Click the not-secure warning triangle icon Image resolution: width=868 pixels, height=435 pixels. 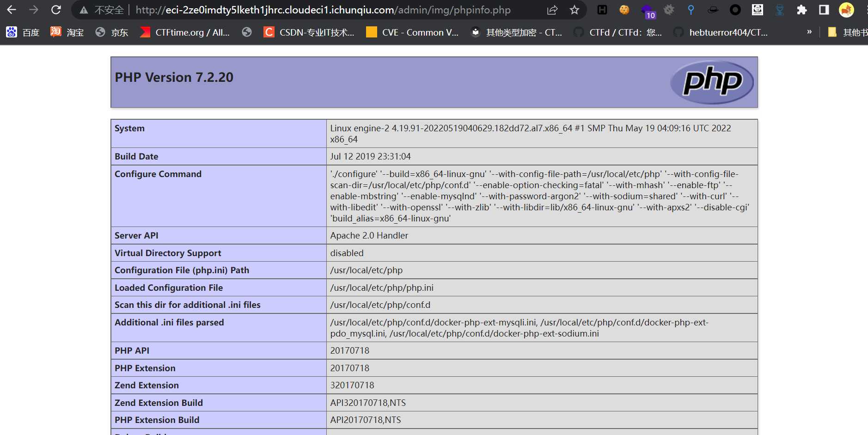(x=84, y=10)
